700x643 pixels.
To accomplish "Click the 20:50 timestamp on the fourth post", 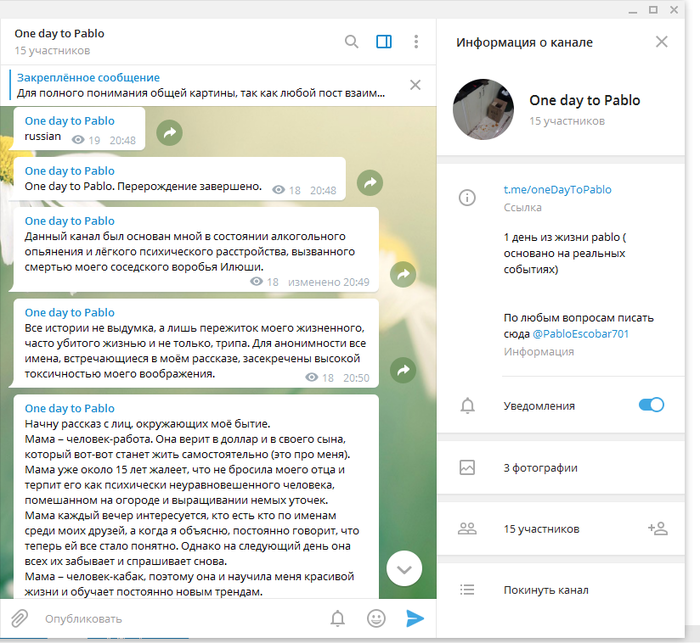I will (x=356, y=378).
